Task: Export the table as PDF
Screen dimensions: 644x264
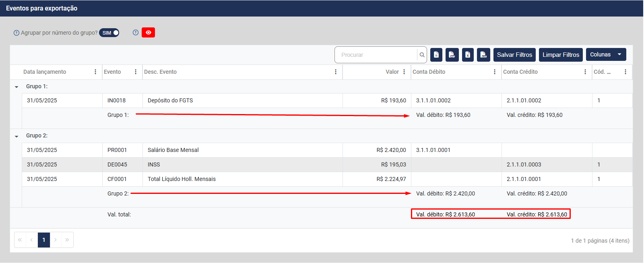Action: [452, 55]
